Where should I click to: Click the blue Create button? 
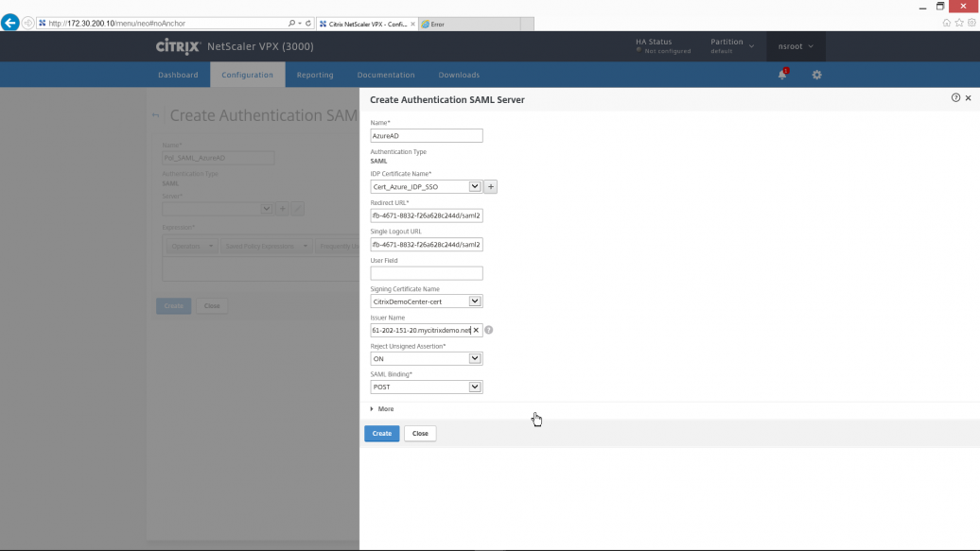pyautogui.click(x=381, y=434)
